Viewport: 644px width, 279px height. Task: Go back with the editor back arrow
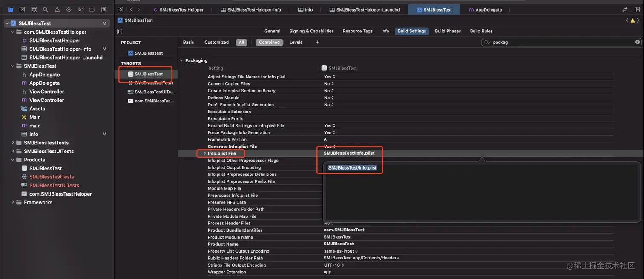[x=131, y=9]
